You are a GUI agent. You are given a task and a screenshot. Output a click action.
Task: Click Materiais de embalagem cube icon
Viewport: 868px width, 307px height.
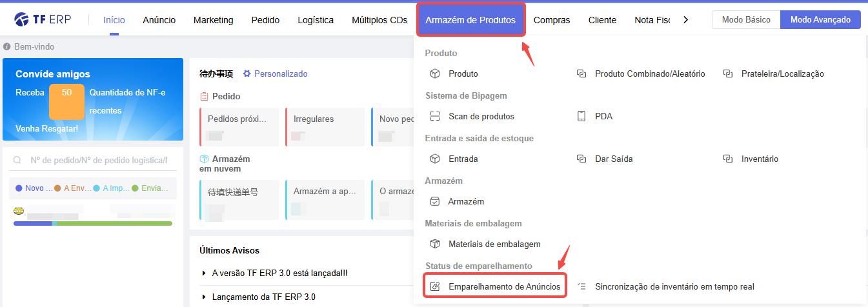(x=435, y=244)
